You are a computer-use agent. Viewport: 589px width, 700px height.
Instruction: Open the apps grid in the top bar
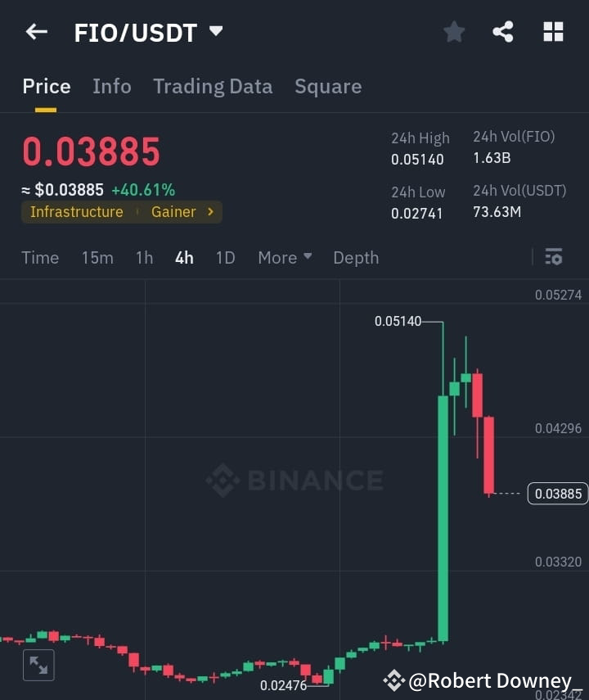tap(553, 31)
